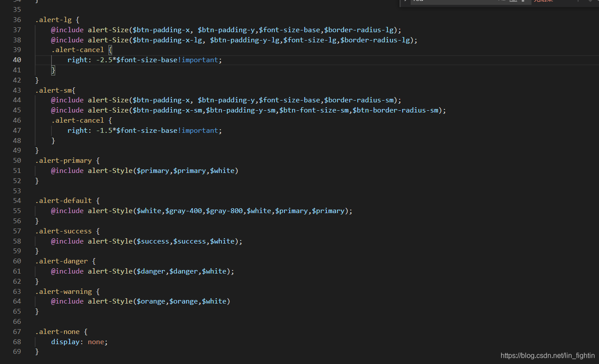
Task: Click the !important flag on line 47
Action: 198,131
